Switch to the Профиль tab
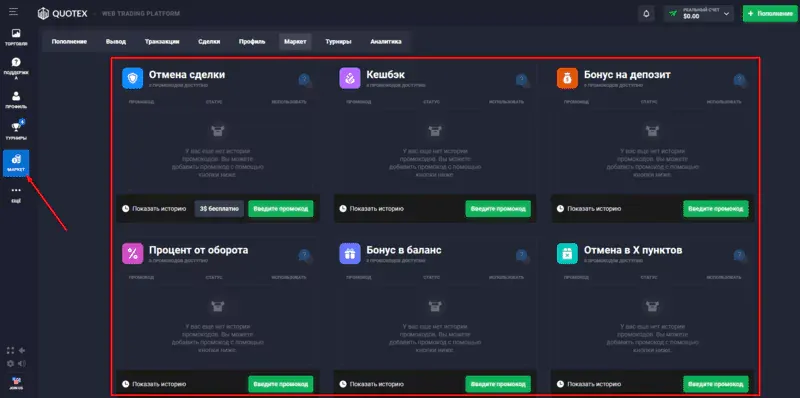The height and width of the screenshot is (398, 800). (252, 42)
